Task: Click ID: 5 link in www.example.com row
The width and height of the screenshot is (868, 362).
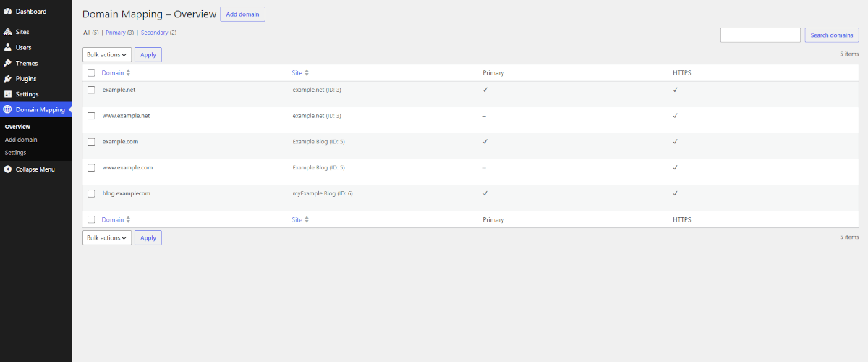Action: click(336, 168)
